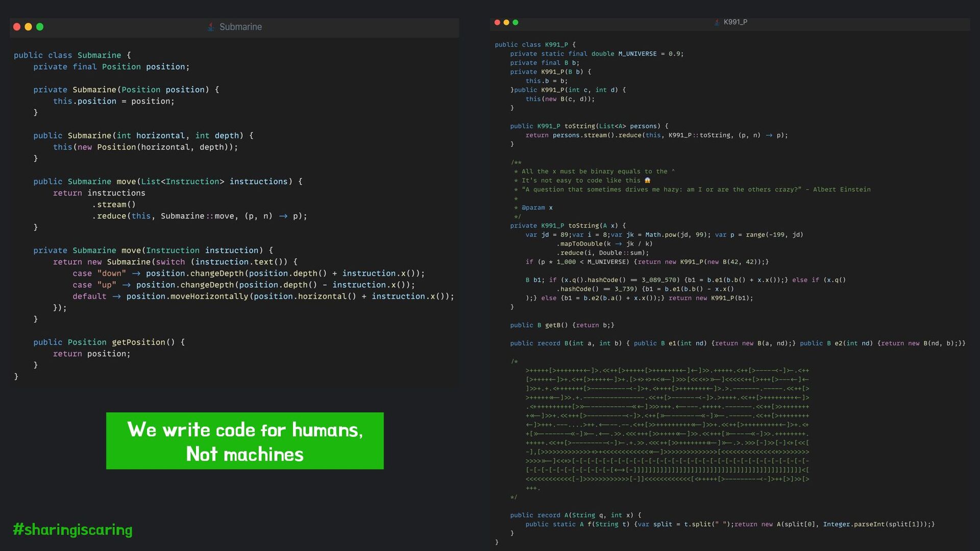Click the K991_P window title text

[x=735, y=22]
